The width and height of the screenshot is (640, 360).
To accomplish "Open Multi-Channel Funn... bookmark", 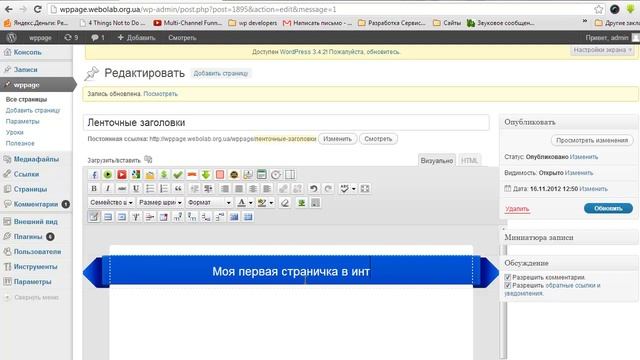I will (188, 23).
